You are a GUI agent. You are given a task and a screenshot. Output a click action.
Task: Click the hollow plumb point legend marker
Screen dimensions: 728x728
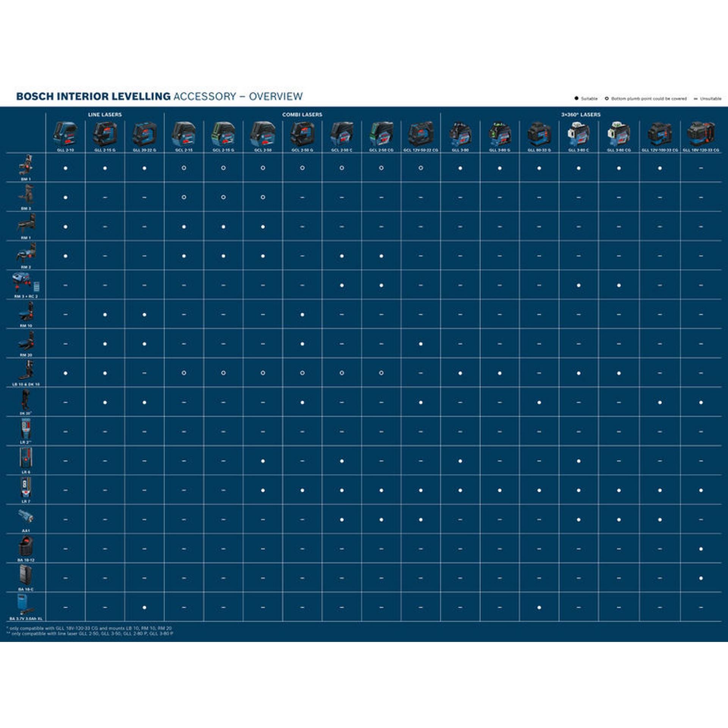[607, 99]
